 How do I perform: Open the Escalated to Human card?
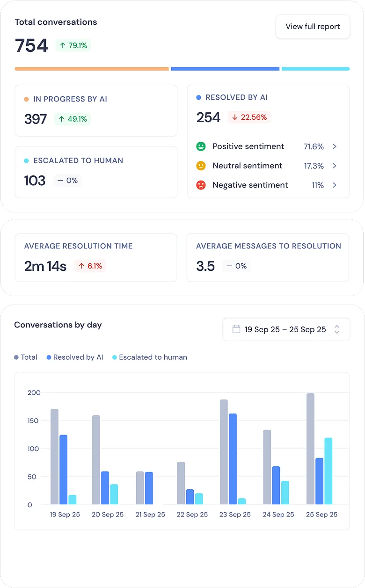96,172
